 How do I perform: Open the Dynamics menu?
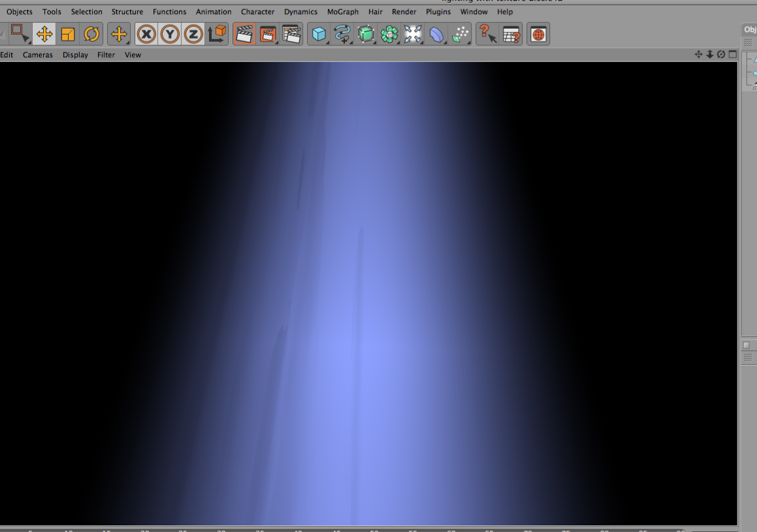pos(300,12)
